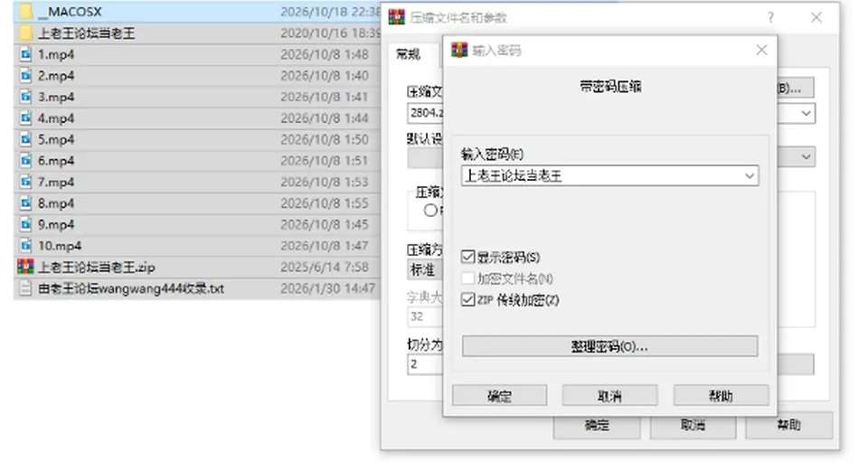Click the date 2026/10/8 1:48 for 1.mp4

pos(325,54)
